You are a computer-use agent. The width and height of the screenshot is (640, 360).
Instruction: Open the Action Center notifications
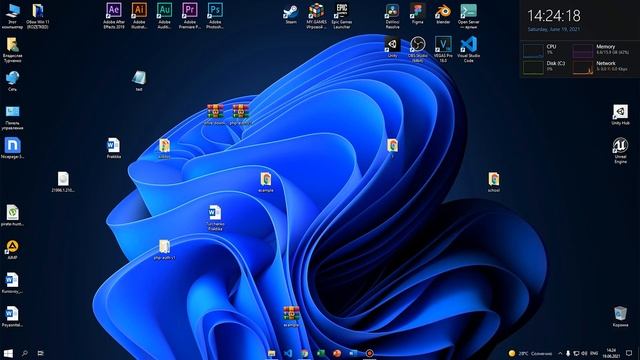click(629, 353)
